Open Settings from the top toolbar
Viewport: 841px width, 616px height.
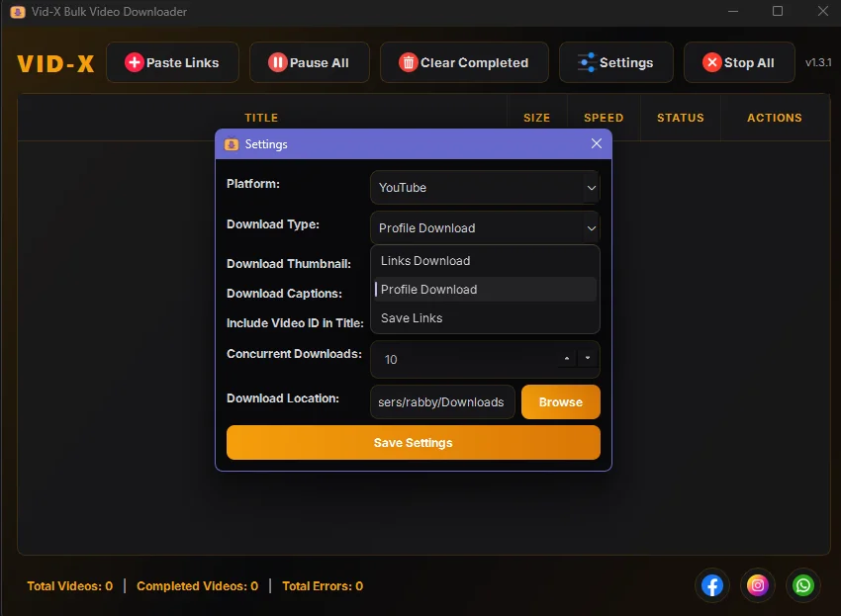(615, 62)
